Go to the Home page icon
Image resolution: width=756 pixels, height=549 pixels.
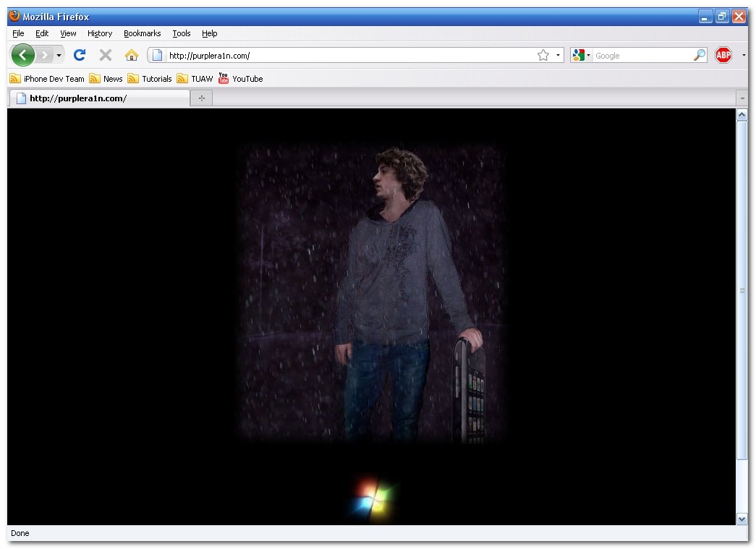(x=132, y=56)
